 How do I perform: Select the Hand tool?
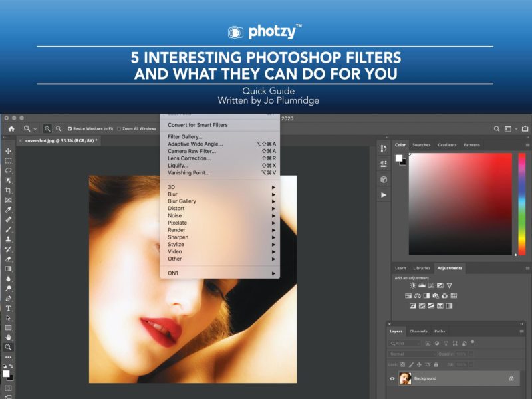tap(9, 337)
